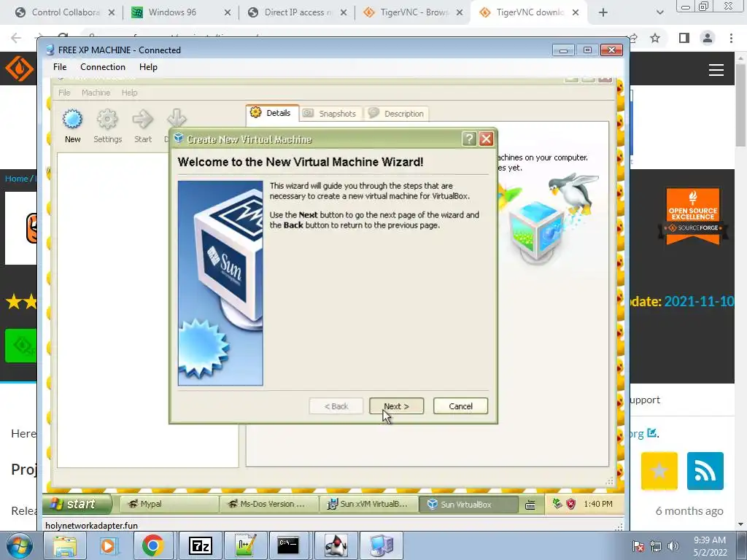This screenshot has width=747, height=560.
Task: Open the TigerVNC Help menu
Action: (148, 67)
